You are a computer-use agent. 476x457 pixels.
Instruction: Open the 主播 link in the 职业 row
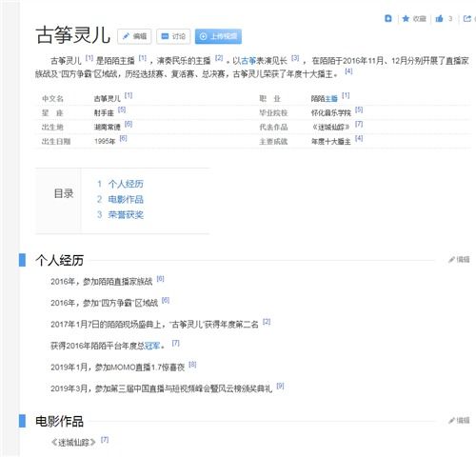click(x=331, y=99)
